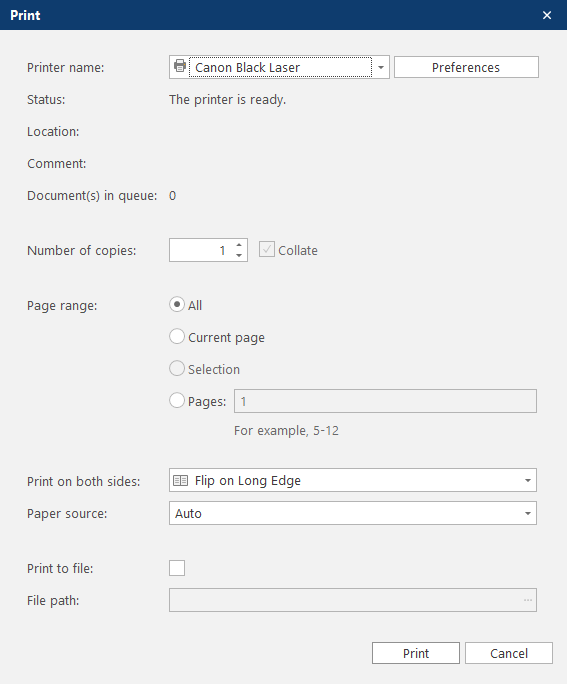Toggle the Collate checkbox
Viewport: 567px width, 684px height.
point(266,250)
